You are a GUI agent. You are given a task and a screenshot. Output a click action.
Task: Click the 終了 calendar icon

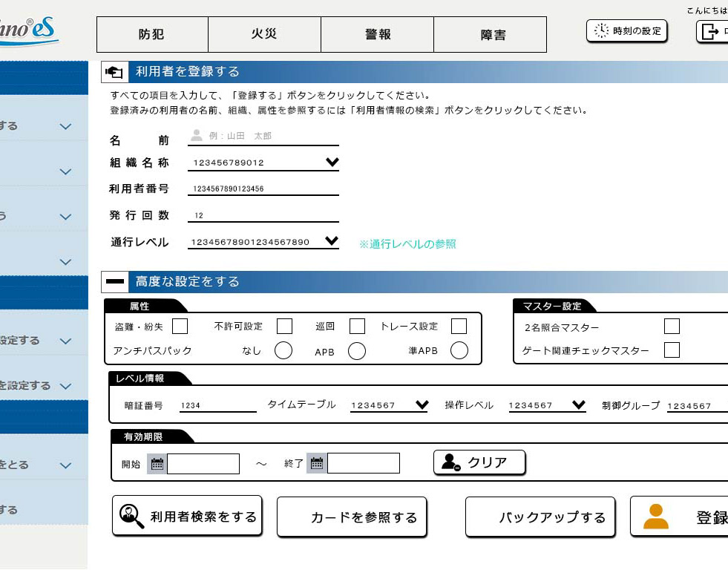click(x=317, y=463)
